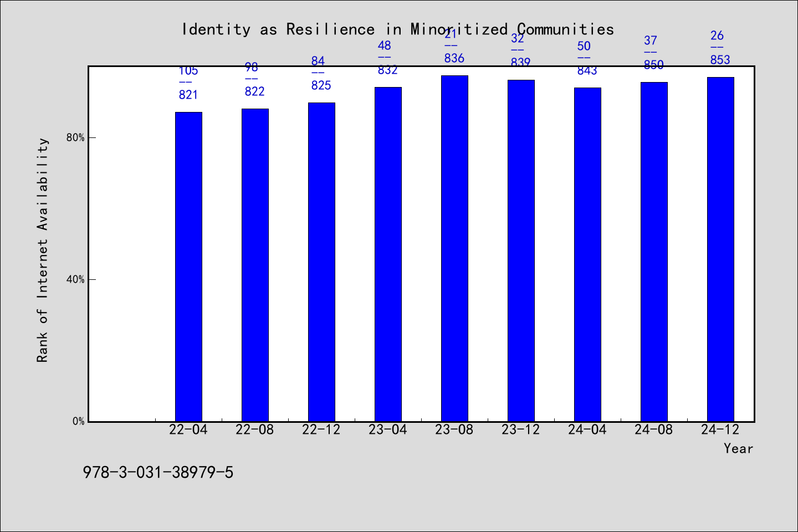Click the chart title about Minoritized Communities
The width and height of the screenshot is (798, 532).
point(398,29)
